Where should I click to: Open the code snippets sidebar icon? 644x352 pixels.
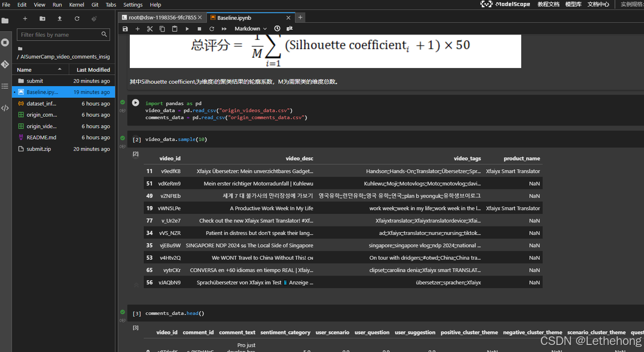pos(5,108)
